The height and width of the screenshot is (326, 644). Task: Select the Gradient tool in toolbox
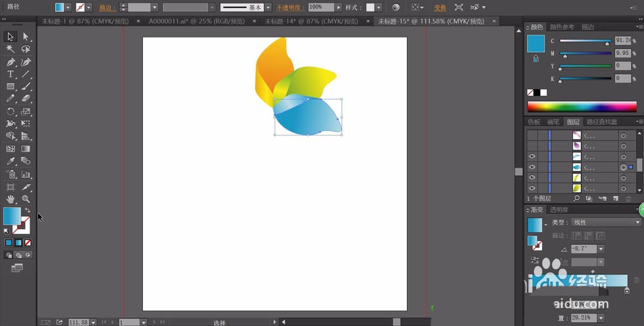26,149
